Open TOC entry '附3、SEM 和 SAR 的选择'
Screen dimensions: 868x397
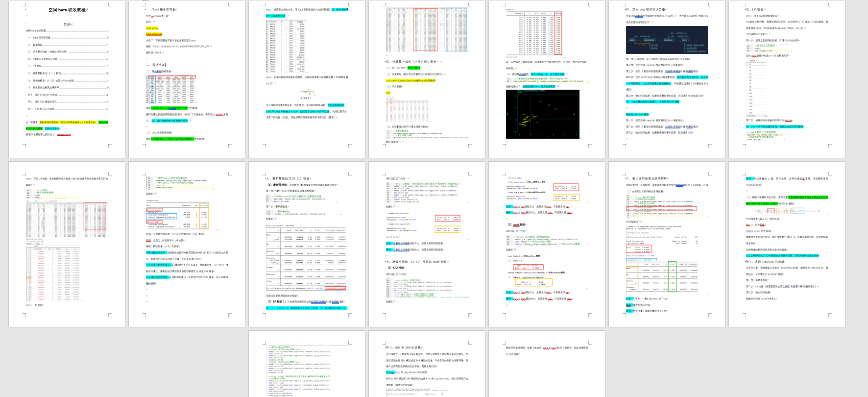pyautogui.click(x=68, y=109)
